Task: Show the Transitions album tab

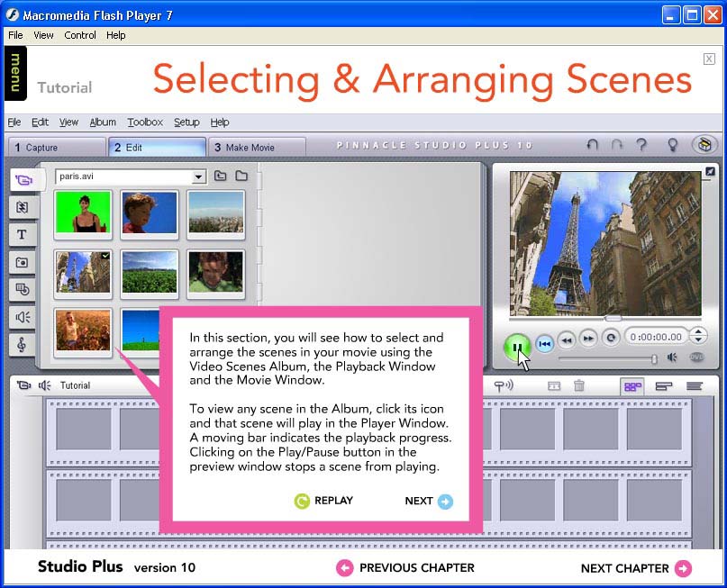Action: 22,207
